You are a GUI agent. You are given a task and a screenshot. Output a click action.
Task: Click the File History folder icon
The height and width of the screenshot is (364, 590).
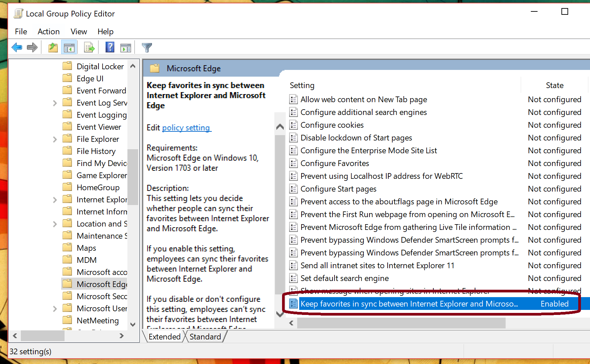tap(68, 151)
